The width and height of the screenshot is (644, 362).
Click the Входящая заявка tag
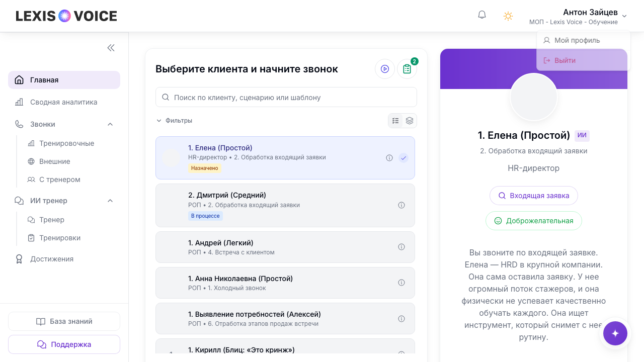click(x=534, y=196)
